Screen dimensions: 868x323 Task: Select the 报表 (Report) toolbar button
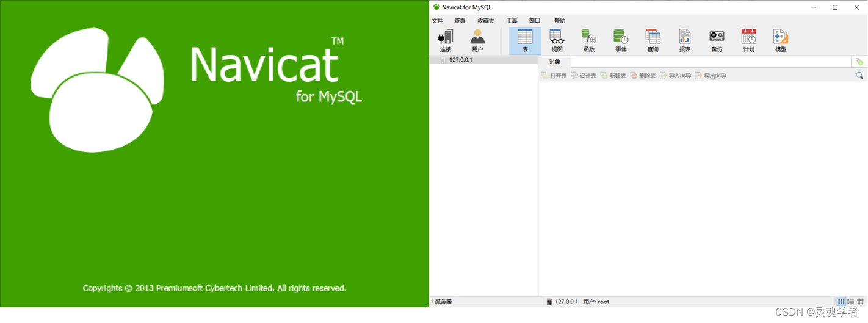point(685,41)
